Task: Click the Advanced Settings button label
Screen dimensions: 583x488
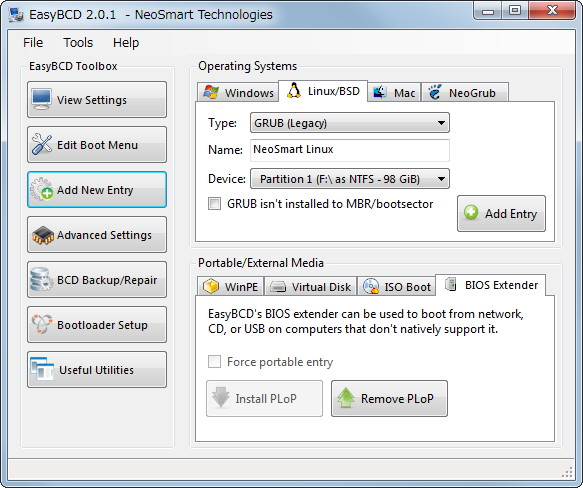Action: 104,235
